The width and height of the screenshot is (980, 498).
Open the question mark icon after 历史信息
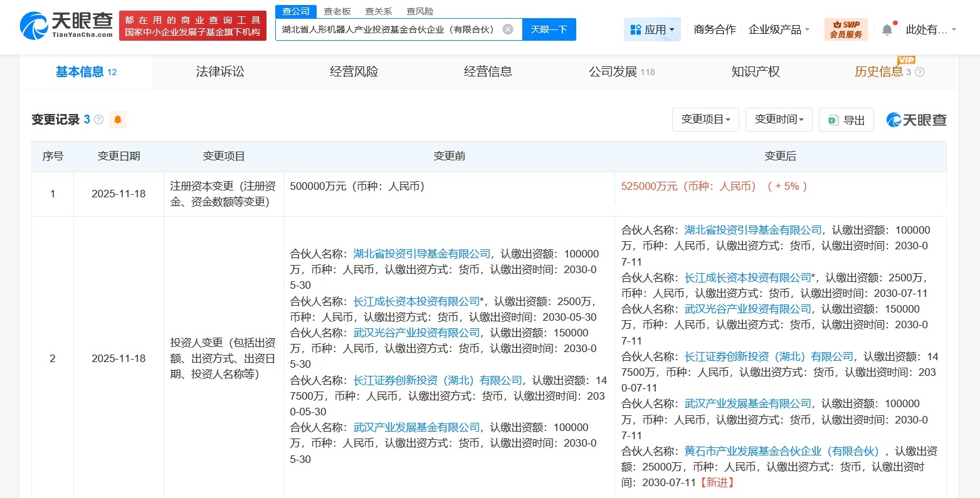pos(919,71)
